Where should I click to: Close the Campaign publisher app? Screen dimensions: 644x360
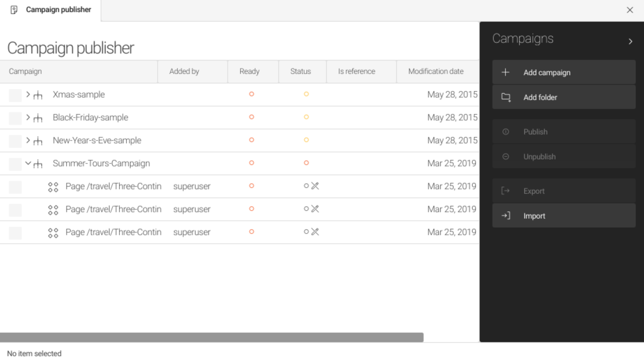click(x=630, y=10)
